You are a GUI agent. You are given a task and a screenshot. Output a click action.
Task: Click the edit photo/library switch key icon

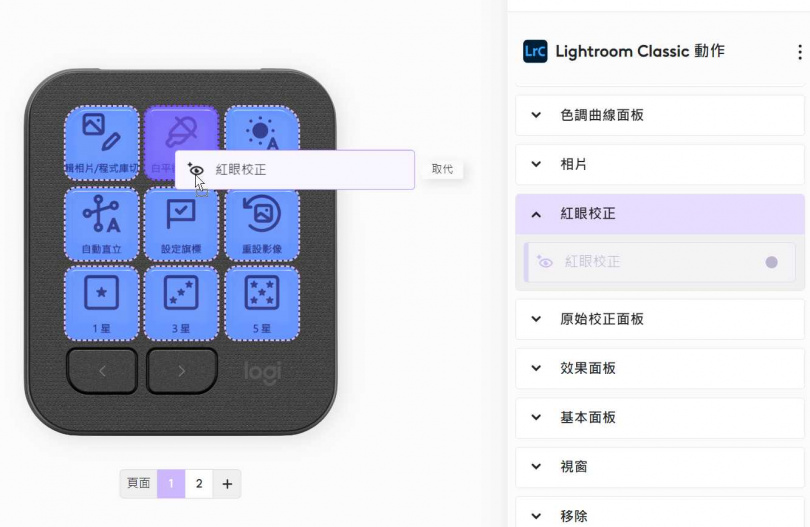(x=102, y=132)
